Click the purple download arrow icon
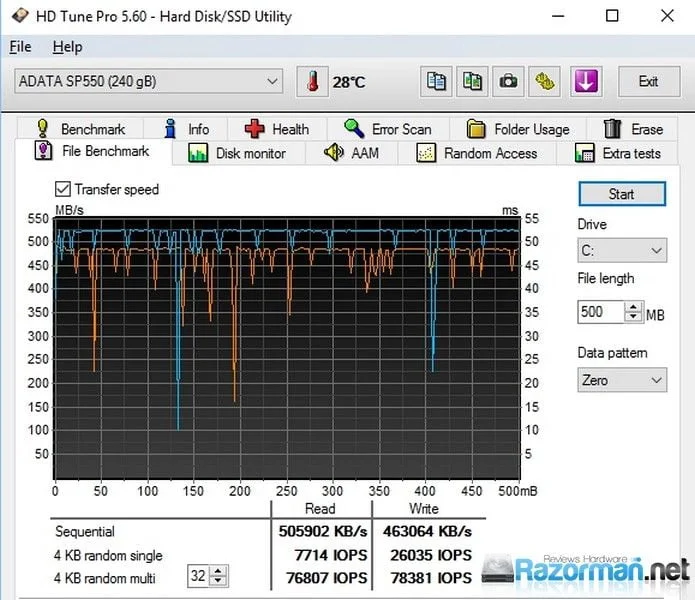 586,82
